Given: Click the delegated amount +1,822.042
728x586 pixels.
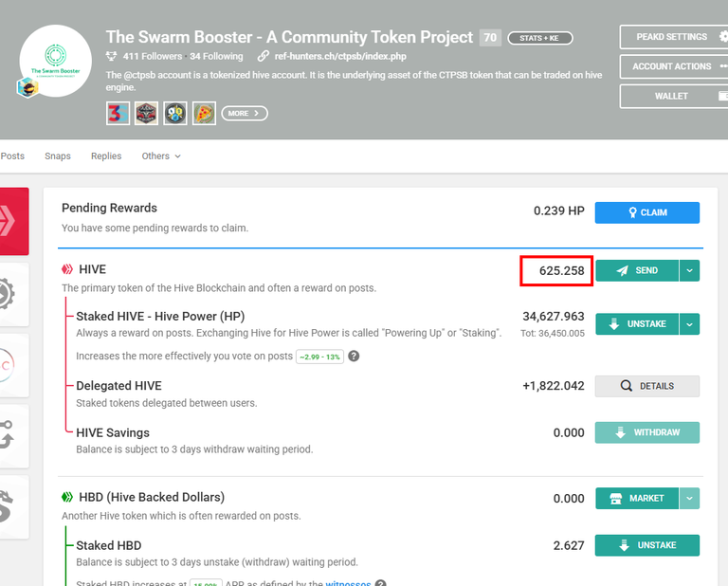Looking at the screenshot, I should [x=554, y=386].
